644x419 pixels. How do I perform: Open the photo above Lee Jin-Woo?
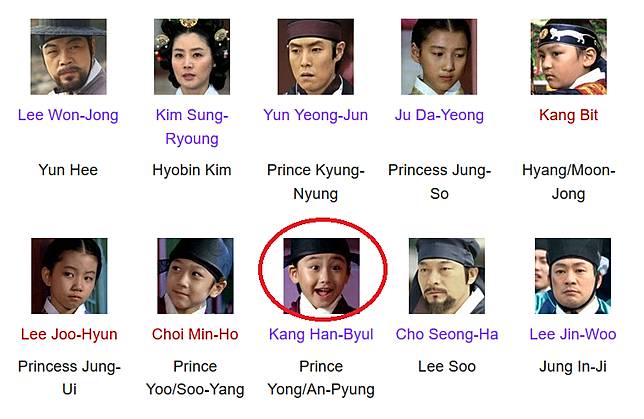click(573, 276)
